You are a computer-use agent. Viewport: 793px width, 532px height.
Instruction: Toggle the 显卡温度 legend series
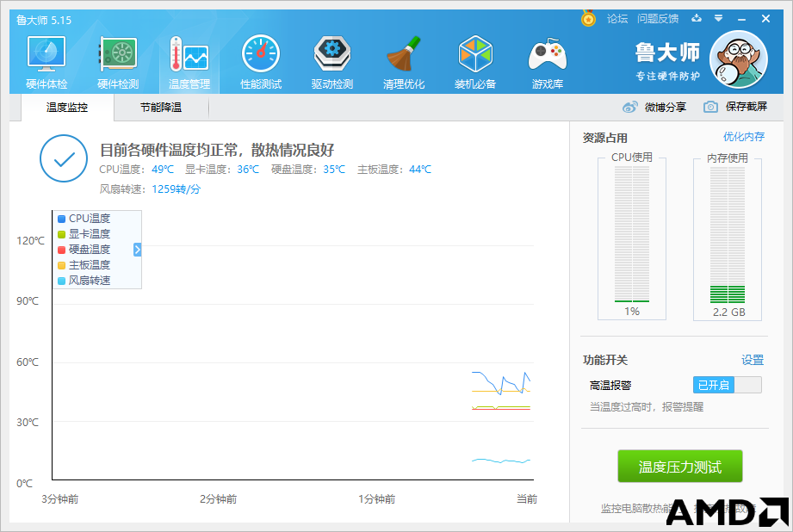[x=84, y=234]
